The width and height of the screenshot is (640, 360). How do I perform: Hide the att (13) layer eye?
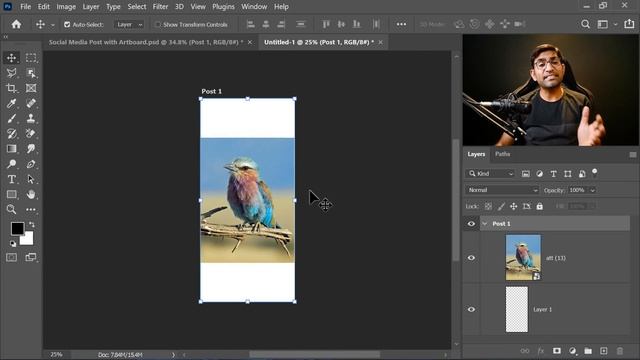(x=471, y=258)
